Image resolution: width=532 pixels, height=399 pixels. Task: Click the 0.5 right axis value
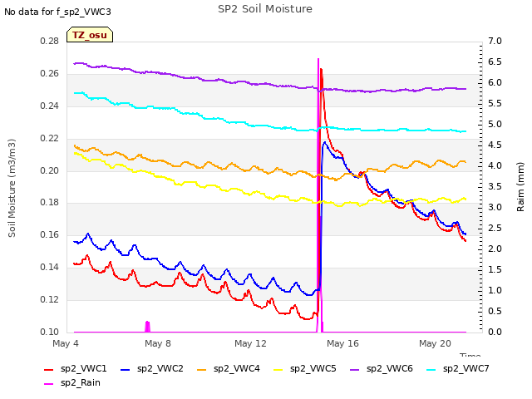pos(495,311)
